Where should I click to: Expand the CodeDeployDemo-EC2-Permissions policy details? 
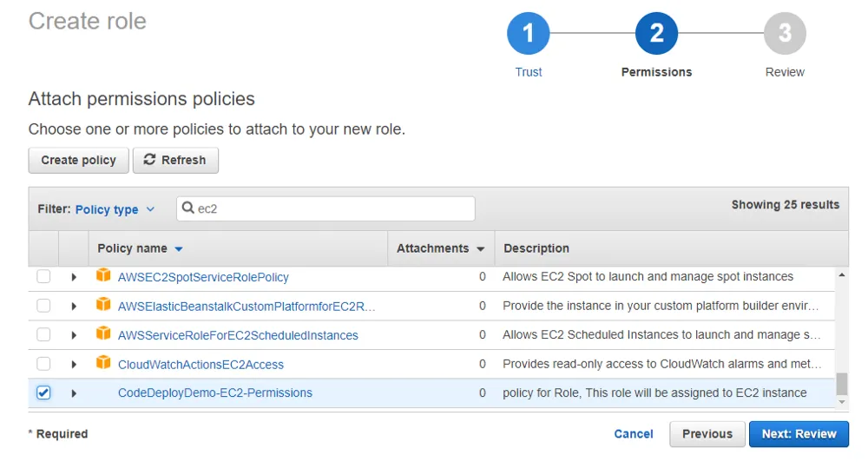click(74, 393)
